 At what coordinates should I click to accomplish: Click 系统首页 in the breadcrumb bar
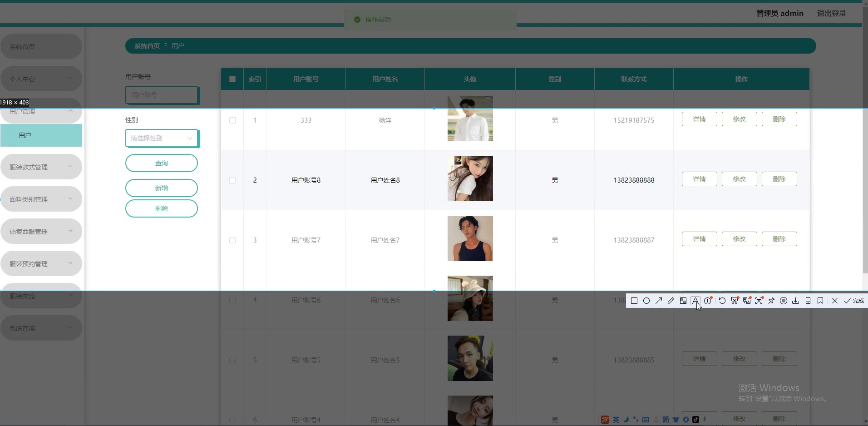[147, 46]
